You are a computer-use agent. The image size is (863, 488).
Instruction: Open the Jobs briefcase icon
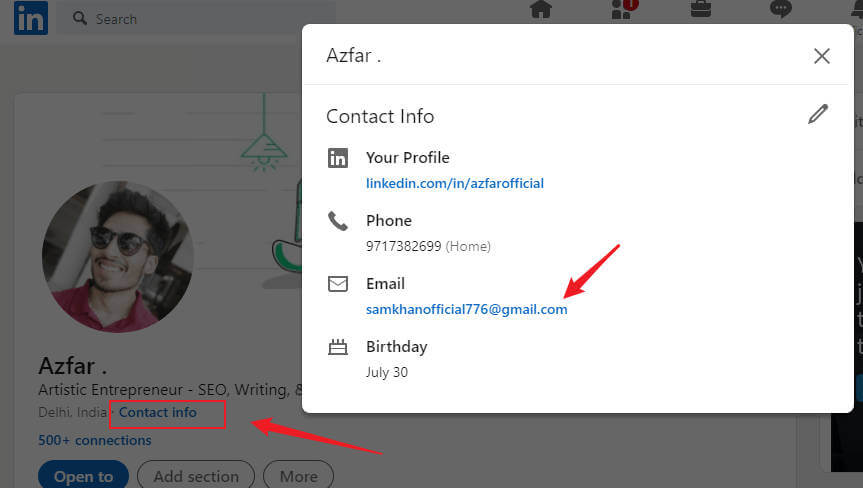coord(701,10)
